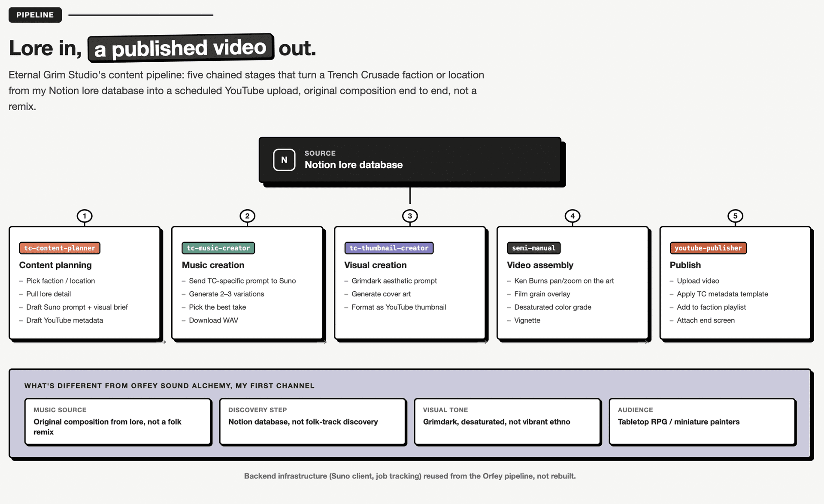
Task: Click step number 3 circle
Action: [410, 216]
